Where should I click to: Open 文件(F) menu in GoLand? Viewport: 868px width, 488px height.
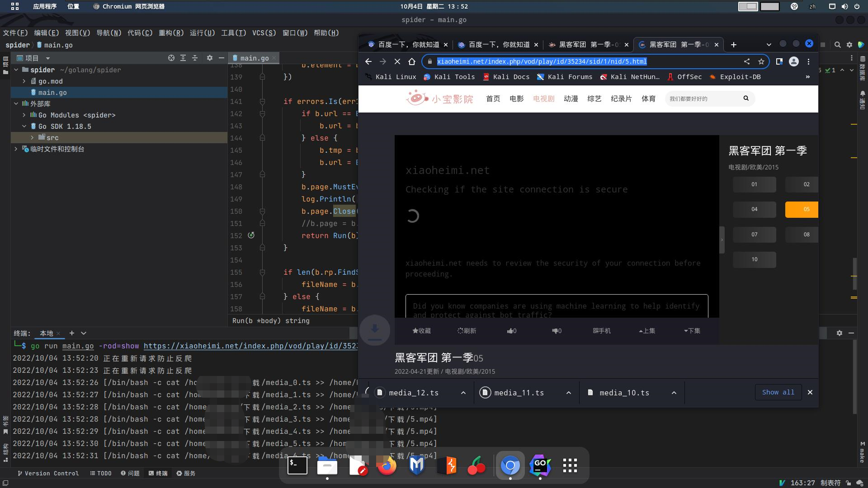15,33
